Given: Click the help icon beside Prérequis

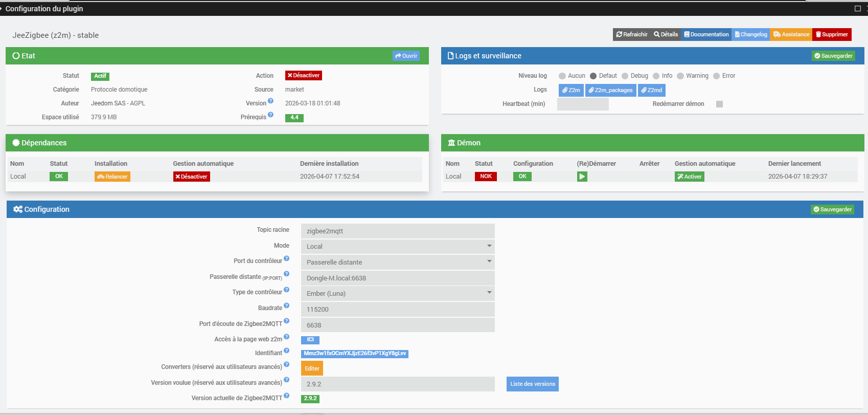Looking at the screenshot, I should pyautogui.click(x=270, y=115).
